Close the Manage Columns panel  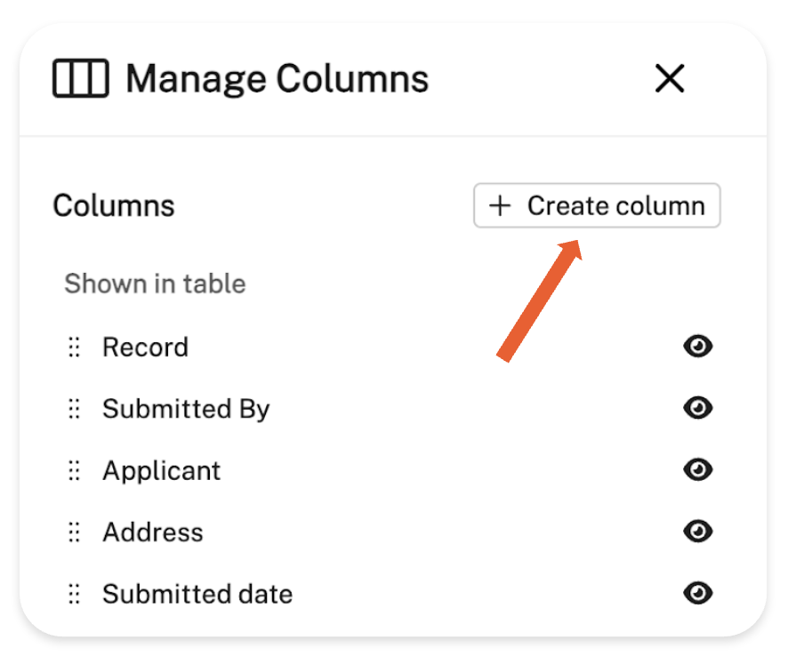(x=669, y=79)
